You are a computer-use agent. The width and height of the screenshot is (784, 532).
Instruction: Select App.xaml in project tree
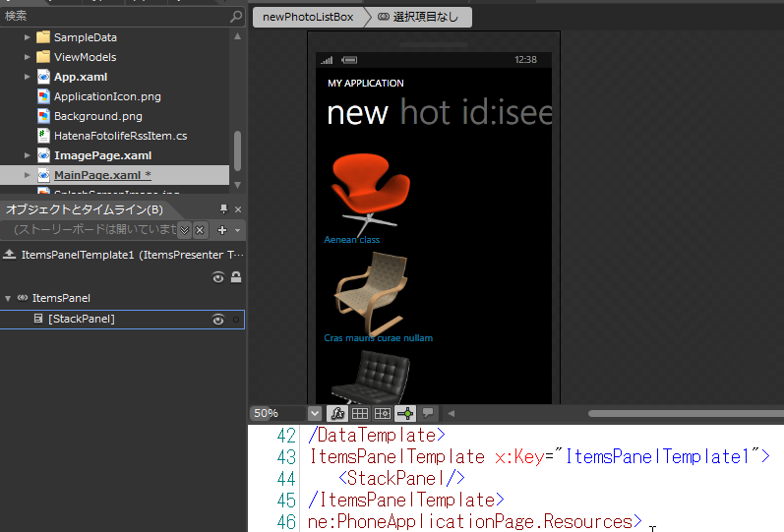(x=81, y=77)
